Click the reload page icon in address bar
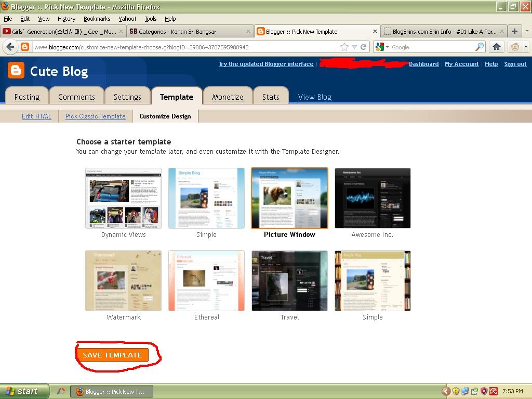 [364, 47]
